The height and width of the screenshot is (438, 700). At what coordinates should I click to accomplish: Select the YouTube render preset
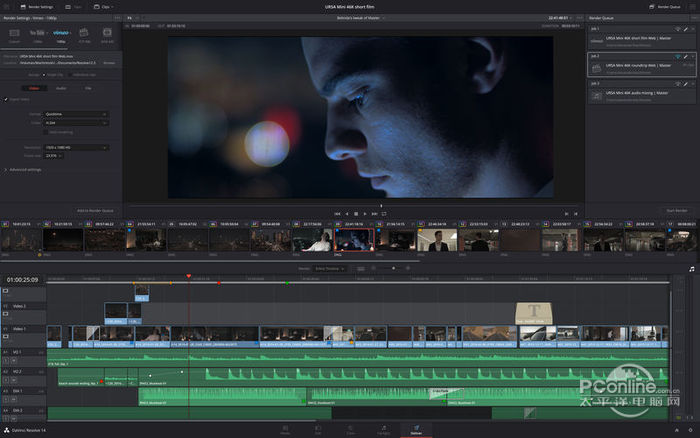click(36, 34)
